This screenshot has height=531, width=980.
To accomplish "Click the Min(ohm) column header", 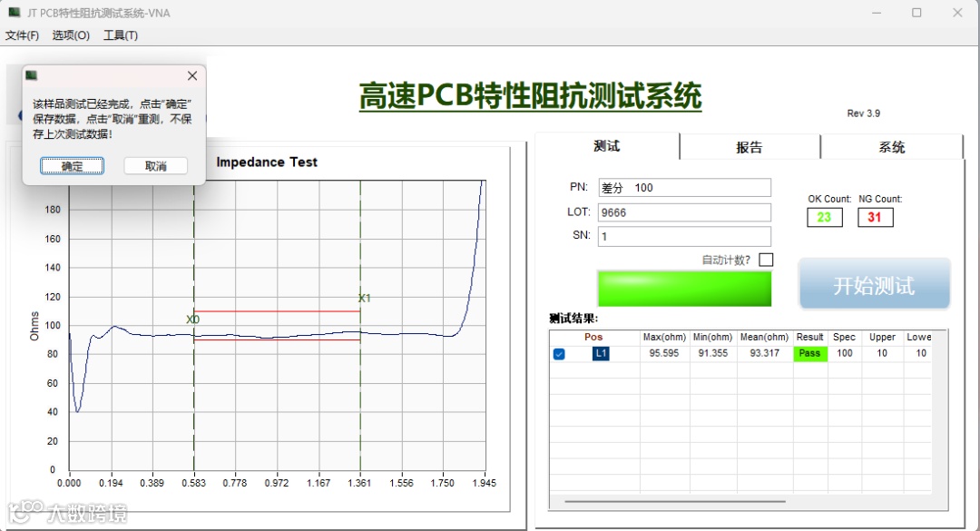I will point(712,337).
